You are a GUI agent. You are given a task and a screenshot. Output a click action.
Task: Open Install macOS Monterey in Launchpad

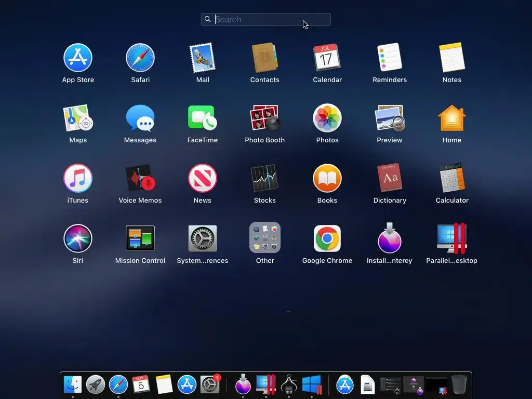pos(390,238)
